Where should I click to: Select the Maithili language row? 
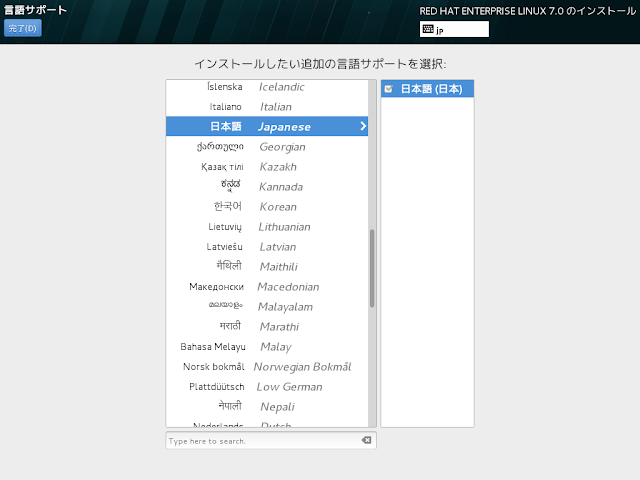(267, 267)
